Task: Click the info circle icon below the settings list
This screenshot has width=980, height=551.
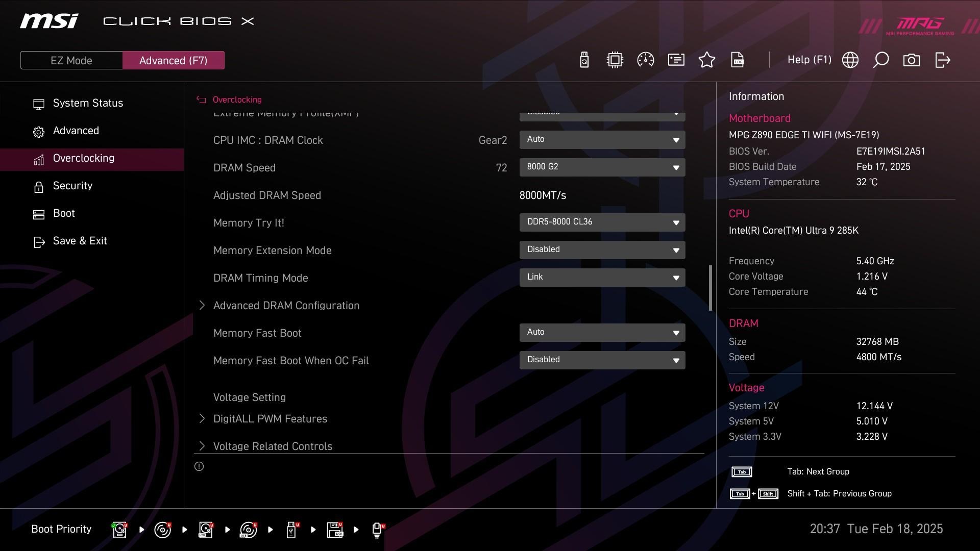Action: click(x=199, y=466)
